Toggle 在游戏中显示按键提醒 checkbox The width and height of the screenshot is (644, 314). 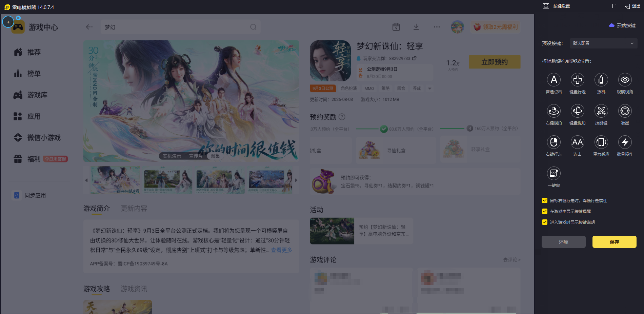tap(545, 211)
